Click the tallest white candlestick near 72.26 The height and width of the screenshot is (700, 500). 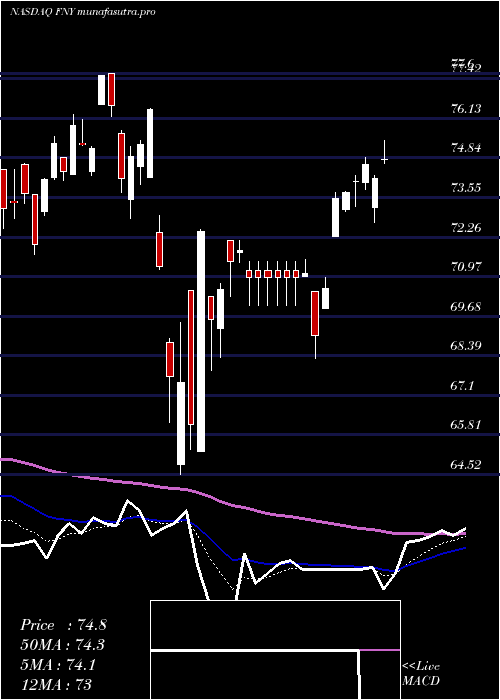pyautogui.click(x=201, y=341)
